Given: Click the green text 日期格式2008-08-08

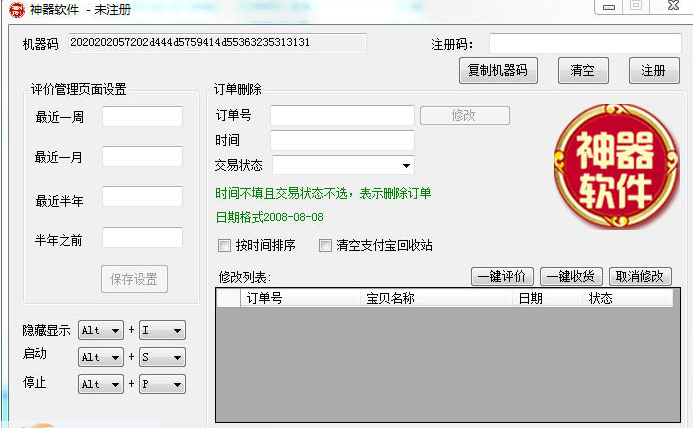Looking at the screenshot, I should (270, 217).
